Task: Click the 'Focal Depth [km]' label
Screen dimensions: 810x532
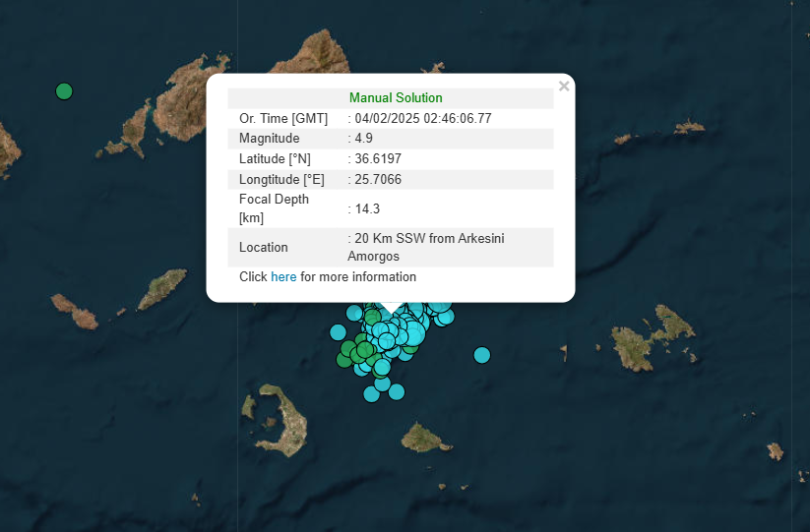Action: [x=274, y=208]
